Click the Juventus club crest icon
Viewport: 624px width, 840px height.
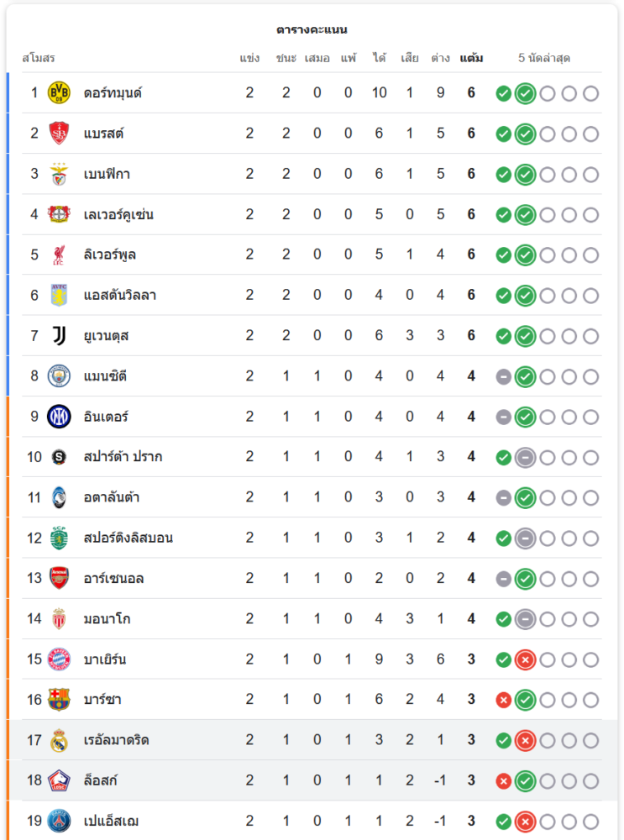(59, 336)
